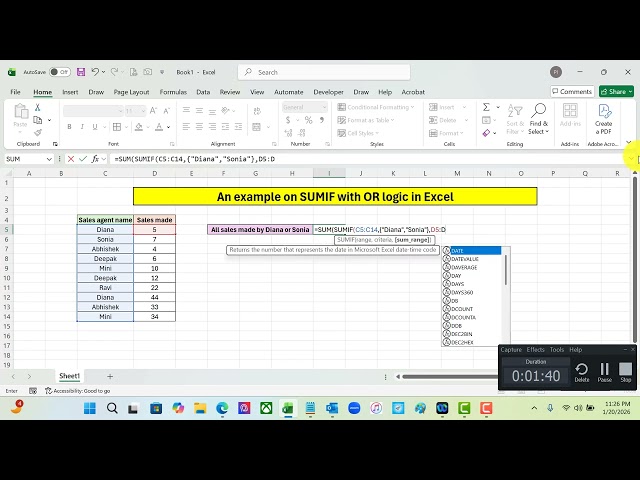Expand the Insert cells dropdown arrow
The height and width of the screenshot is (480, 640).
tap(464, 107)
